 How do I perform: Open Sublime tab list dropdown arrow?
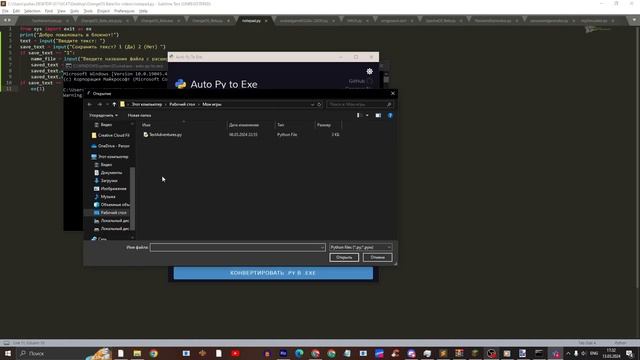point(634,20)
